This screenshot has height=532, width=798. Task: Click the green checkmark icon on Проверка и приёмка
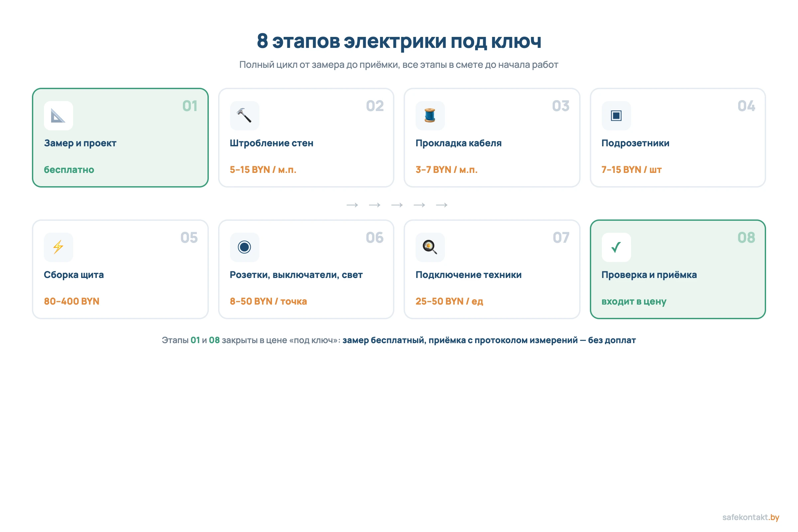(x=616, y=247)
